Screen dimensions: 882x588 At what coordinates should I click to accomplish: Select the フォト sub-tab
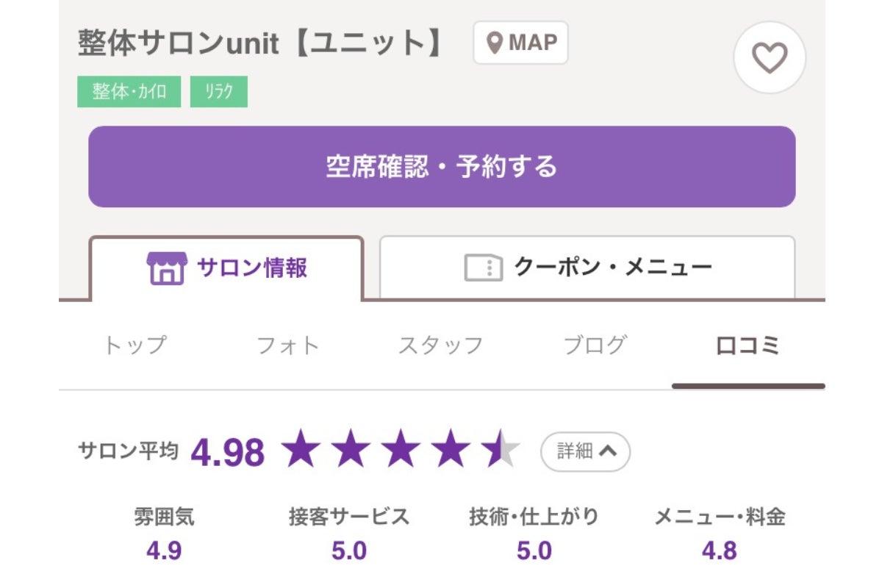[288, 345]
